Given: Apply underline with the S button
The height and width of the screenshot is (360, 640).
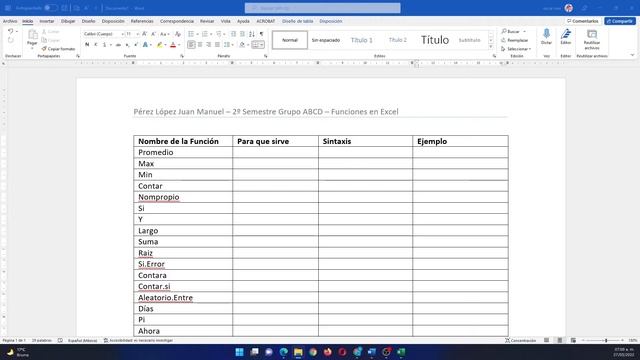Looking at the screenshot, I should click(x=104, y=45).
